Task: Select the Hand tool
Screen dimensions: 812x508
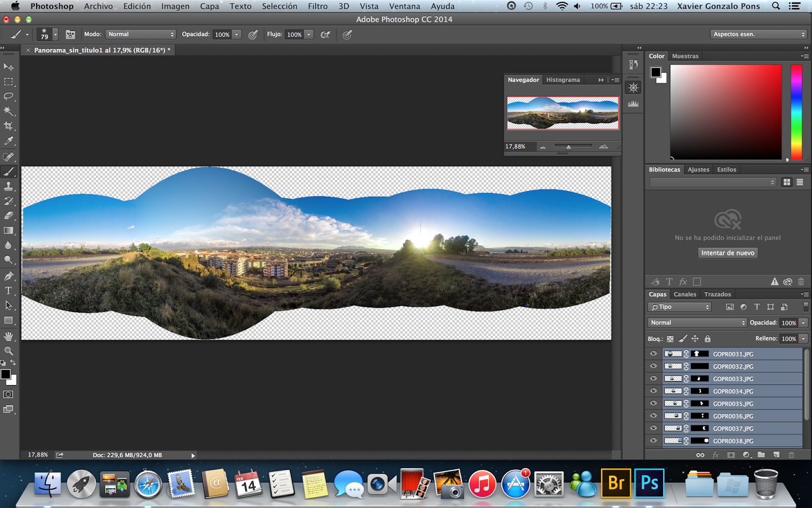Action: click(9, 336)
